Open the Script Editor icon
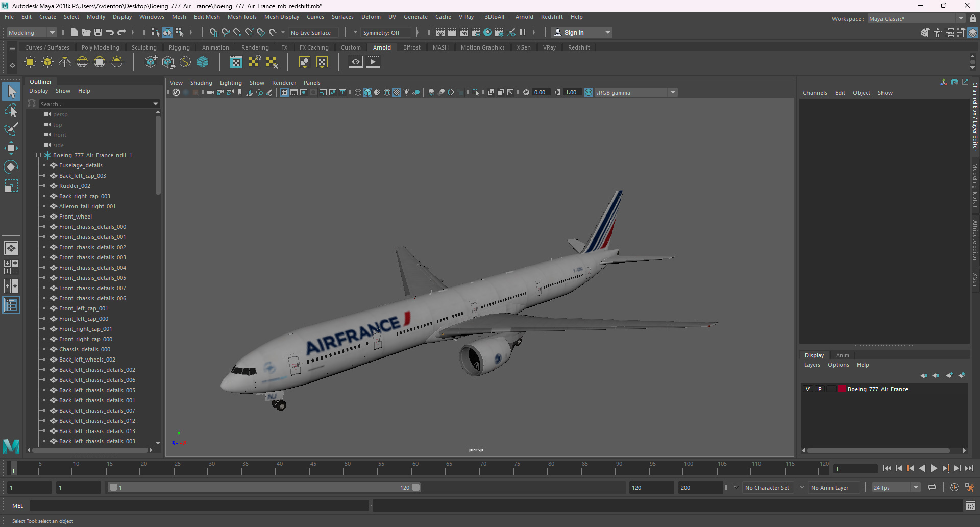980x527 pixels. click(971, 506)
